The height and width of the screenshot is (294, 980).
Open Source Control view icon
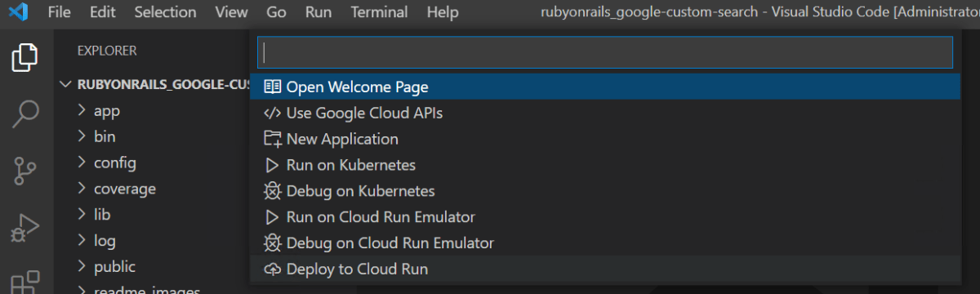point(25,171)
